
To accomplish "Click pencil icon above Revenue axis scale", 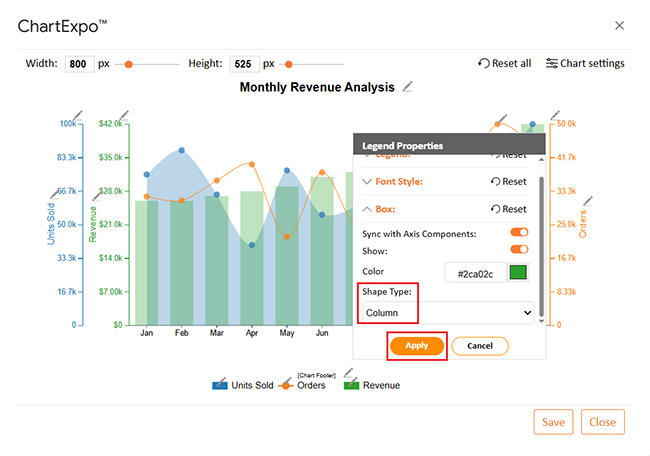I will pyautogui.click(x=122, y=116).
